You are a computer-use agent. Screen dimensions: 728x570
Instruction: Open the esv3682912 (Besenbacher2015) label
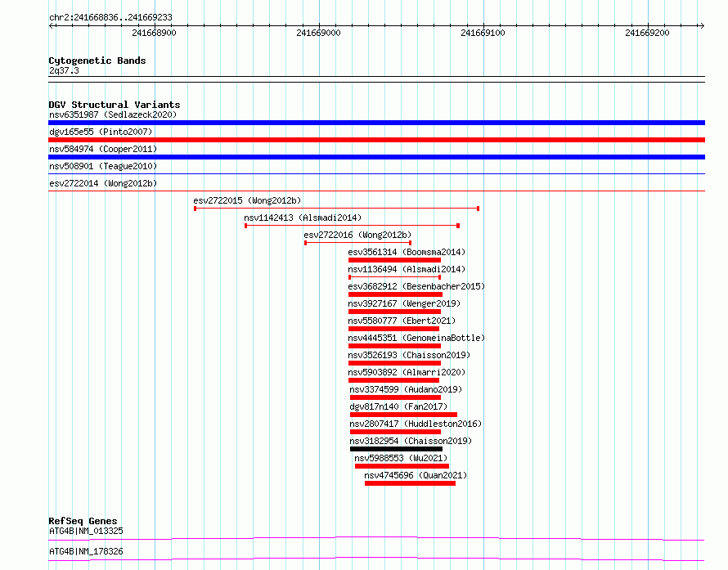pos(416,286)
